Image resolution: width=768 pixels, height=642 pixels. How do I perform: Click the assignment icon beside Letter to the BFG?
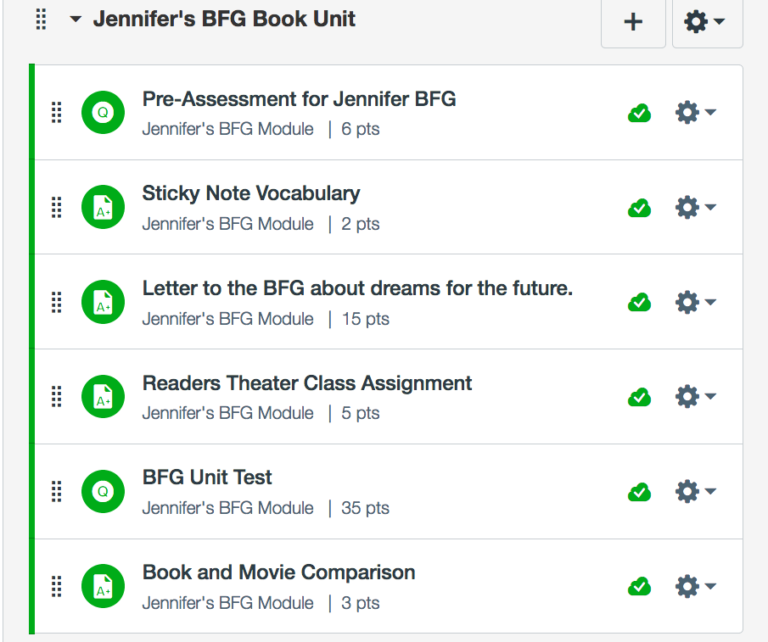pyautogui.click(x=103, y=302)
